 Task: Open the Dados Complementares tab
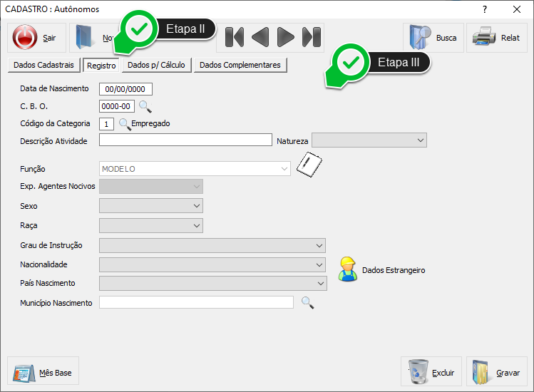click(x=240, y=65)
